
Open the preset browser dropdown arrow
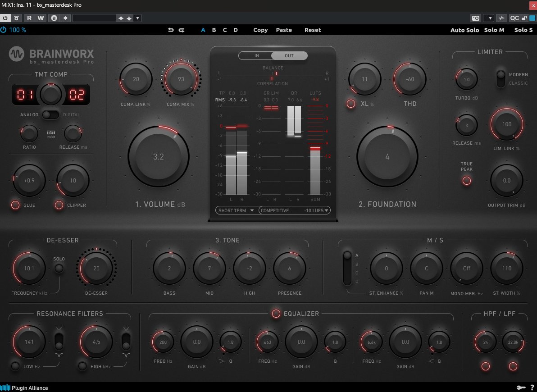tap(137, 18)
